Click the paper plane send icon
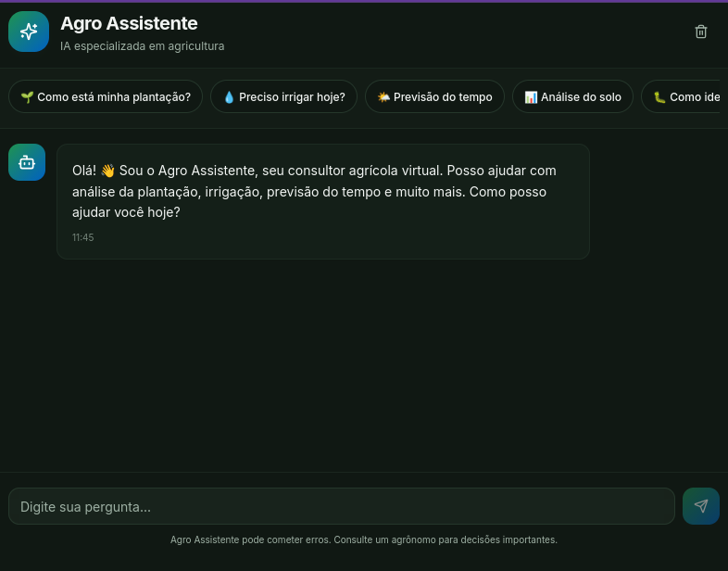728x571 pixels. tap(700, 506)
